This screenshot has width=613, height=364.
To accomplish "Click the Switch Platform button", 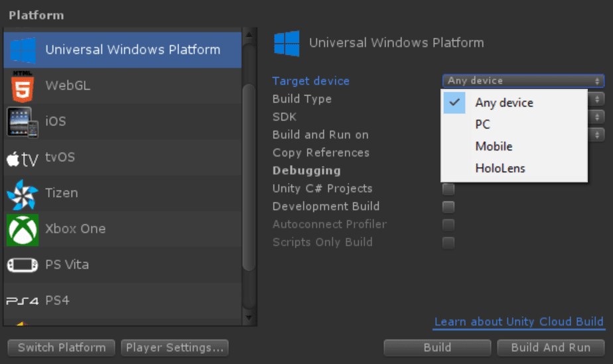I will coord(62,347).
